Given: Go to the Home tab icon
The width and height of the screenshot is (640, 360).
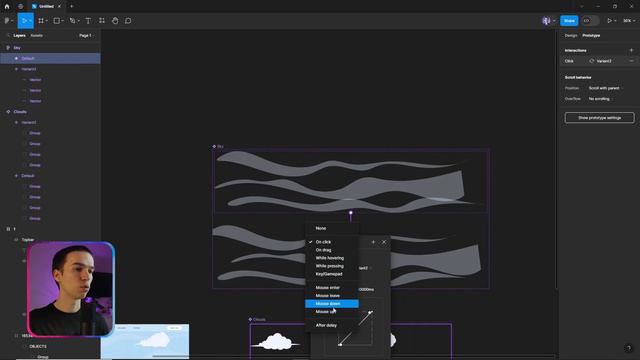Looking at the screenshot, I should click(x=7, y=7).
